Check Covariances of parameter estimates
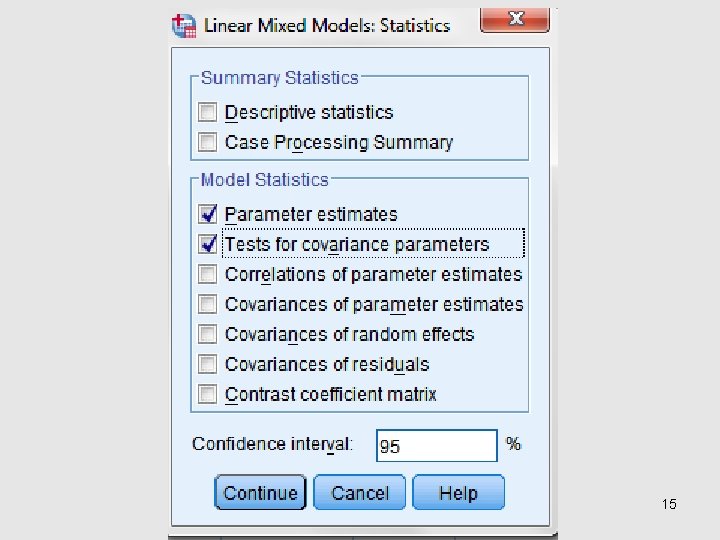Viewport: 720px width, 540px height. (208, 304)
